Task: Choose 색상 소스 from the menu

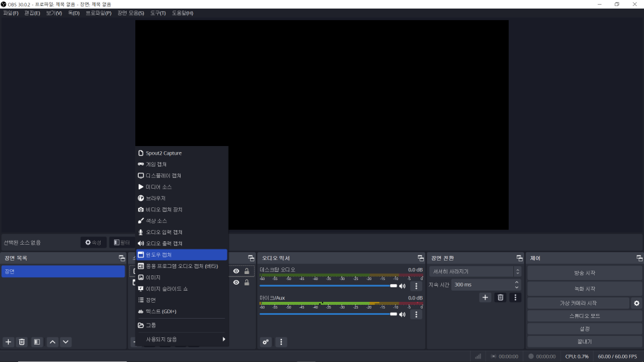Action: (181, 221)
